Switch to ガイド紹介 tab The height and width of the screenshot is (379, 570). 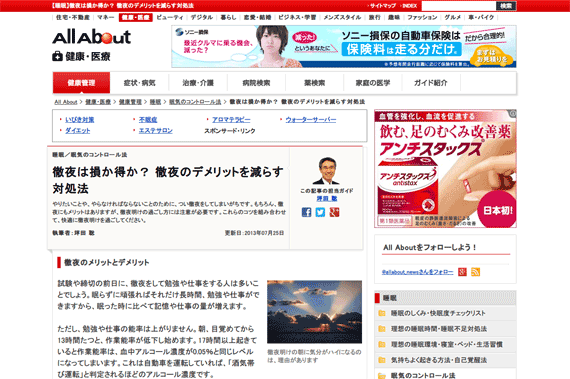[431, 83]
